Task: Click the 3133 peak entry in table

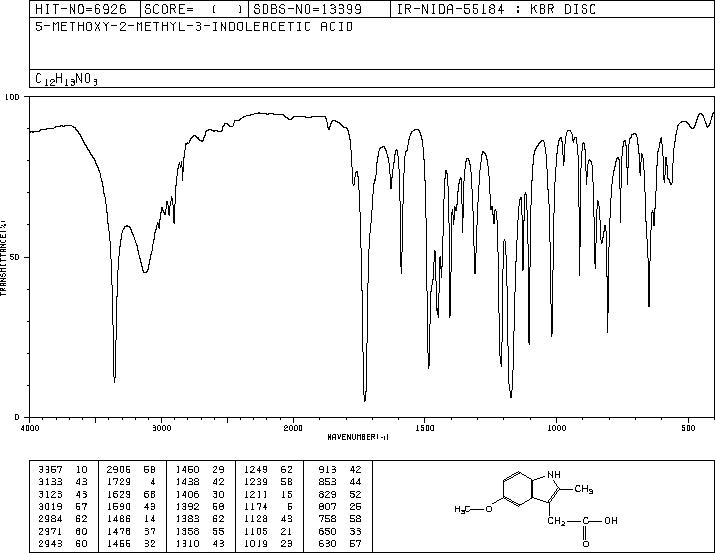Action: (x=63, y=481)
